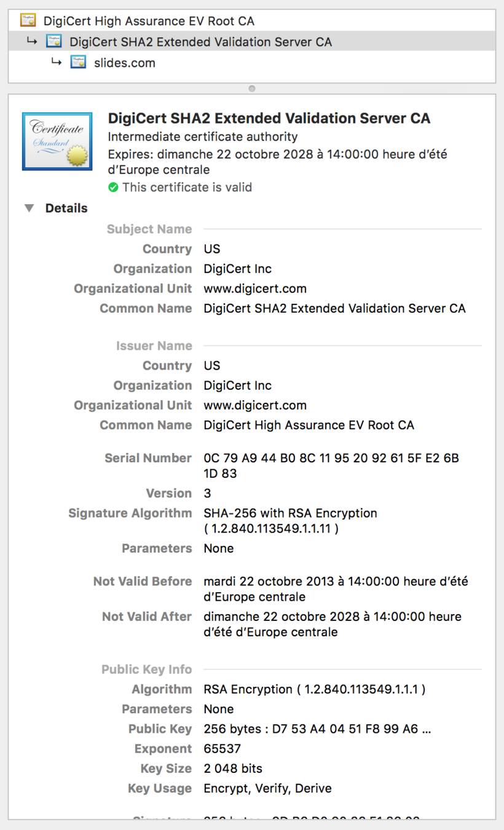Click the Key Usage label
This screenshot has height=830, width=504.
point(160,788)
